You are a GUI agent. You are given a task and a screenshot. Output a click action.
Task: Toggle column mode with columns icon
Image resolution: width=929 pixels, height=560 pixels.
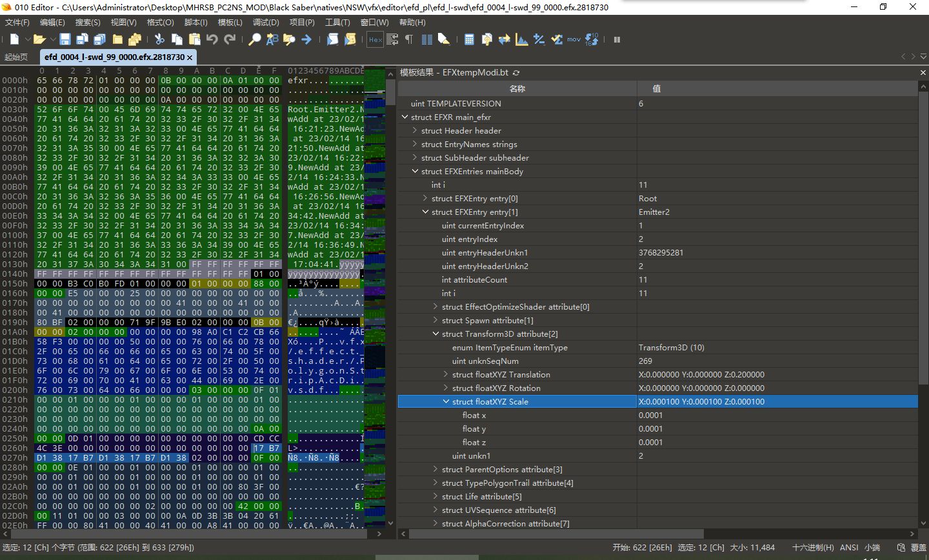(426, 39)
